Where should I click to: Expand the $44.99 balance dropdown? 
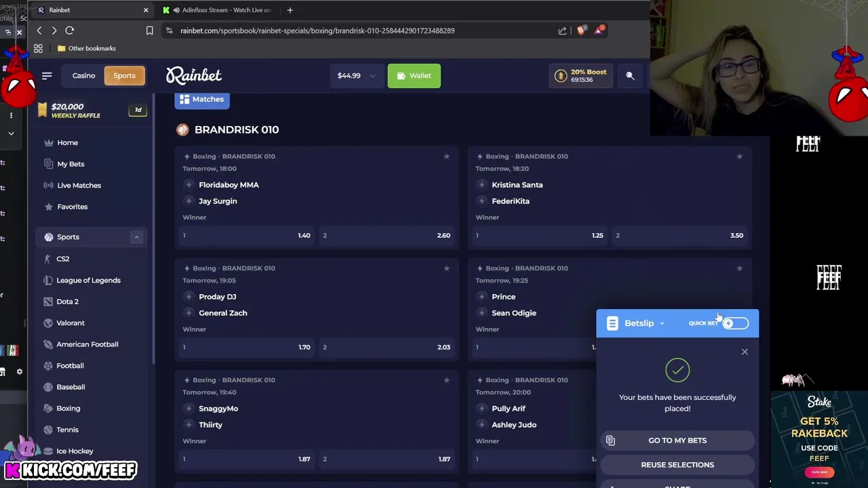point(356,76)
